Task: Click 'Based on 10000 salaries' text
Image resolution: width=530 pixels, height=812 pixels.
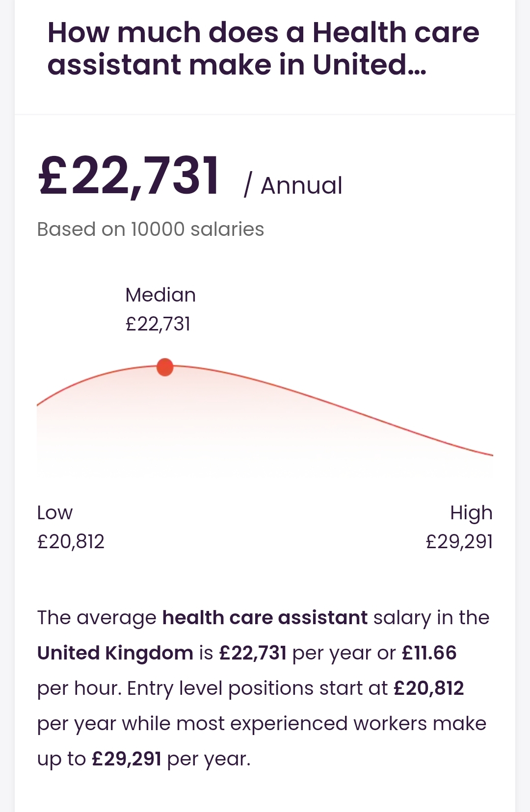Action: click(151, 229)
